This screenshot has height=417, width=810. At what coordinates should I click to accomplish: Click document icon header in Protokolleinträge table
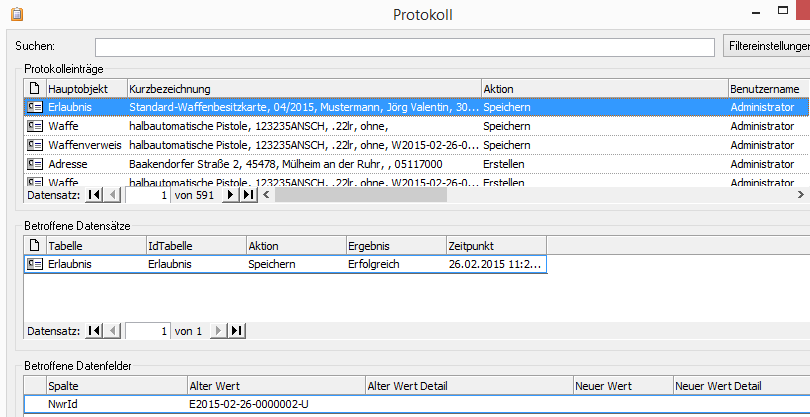34,89
